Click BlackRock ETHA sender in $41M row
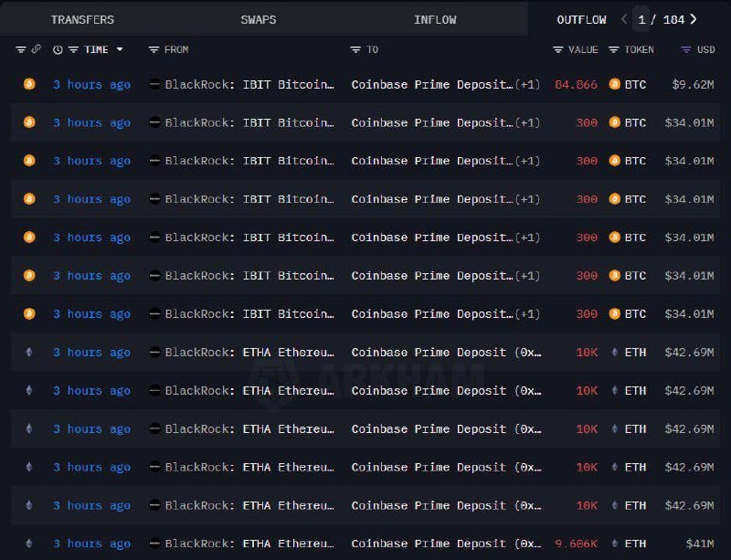Image resolution: width=731 pixels, height=560 pixels. pyautogui.click(x=249, y=544)
